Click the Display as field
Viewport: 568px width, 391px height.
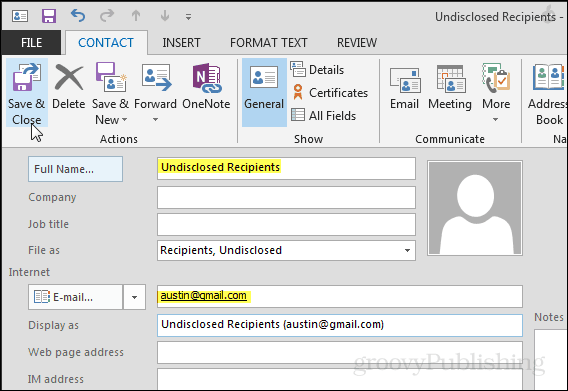pos(340,325)
